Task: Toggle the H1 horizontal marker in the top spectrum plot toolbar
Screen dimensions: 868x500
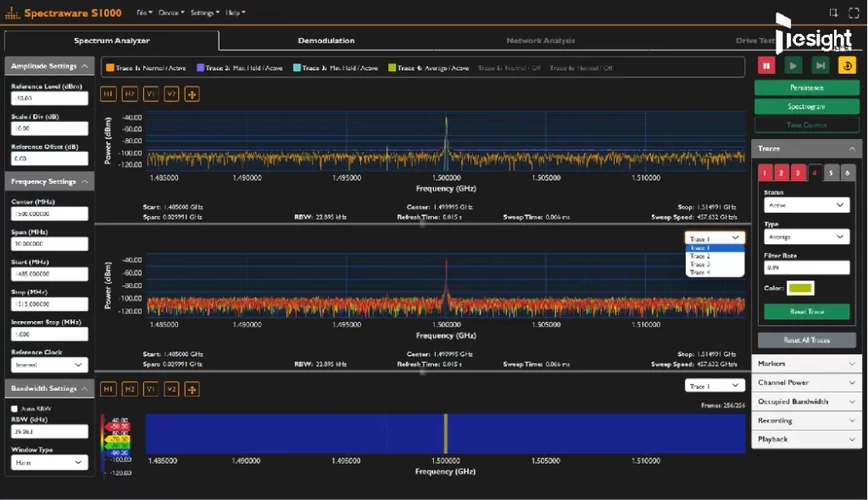Action: pyautogui.click(x=108, y=94)
